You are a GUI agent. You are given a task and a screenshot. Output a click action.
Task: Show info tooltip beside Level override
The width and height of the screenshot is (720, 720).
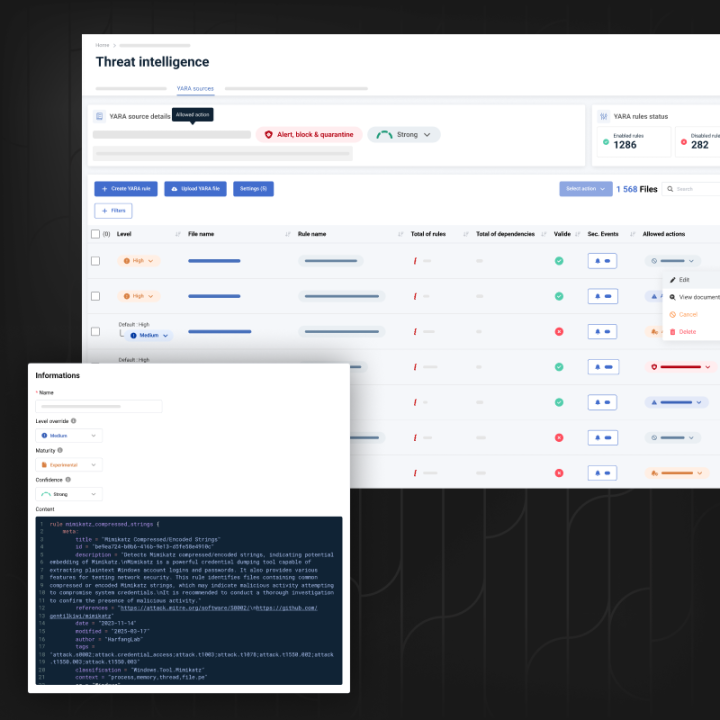click(73, 421)
